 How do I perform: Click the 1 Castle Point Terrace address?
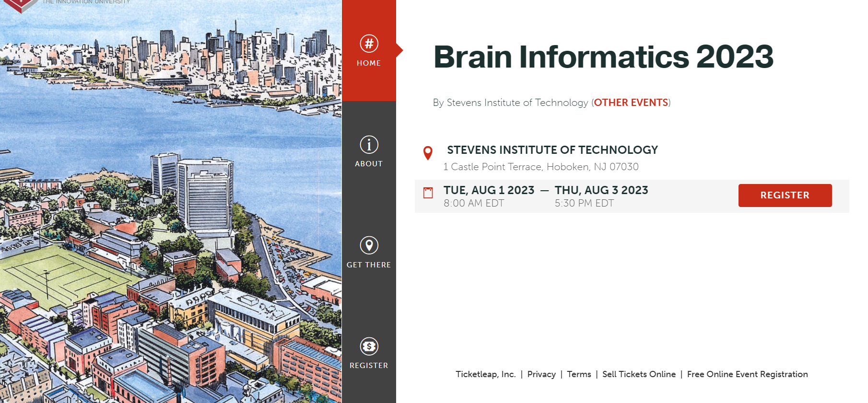coord(541,167)
